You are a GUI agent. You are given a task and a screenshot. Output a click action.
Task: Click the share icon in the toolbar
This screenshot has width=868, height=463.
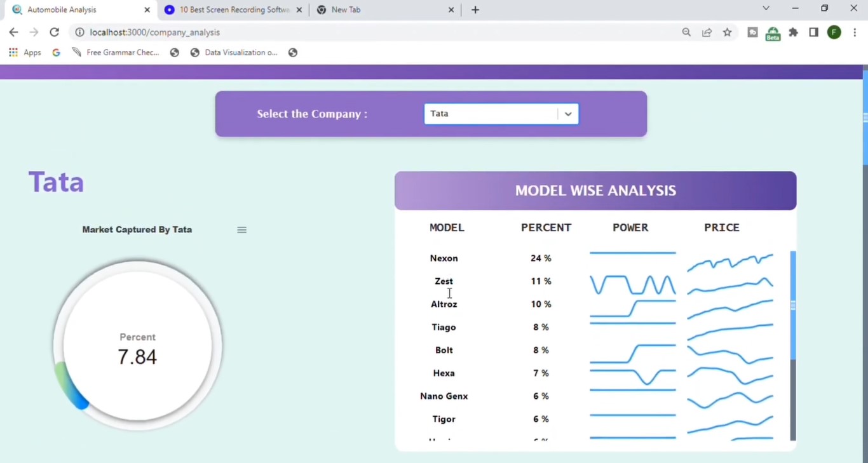(x=707, y=32)
